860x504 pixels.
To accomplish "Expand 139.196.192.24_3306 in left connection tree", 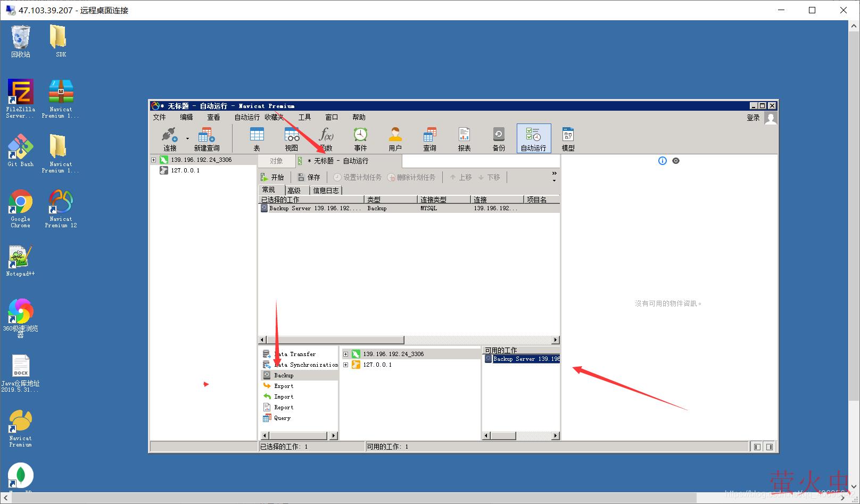I will coord(153,160).
